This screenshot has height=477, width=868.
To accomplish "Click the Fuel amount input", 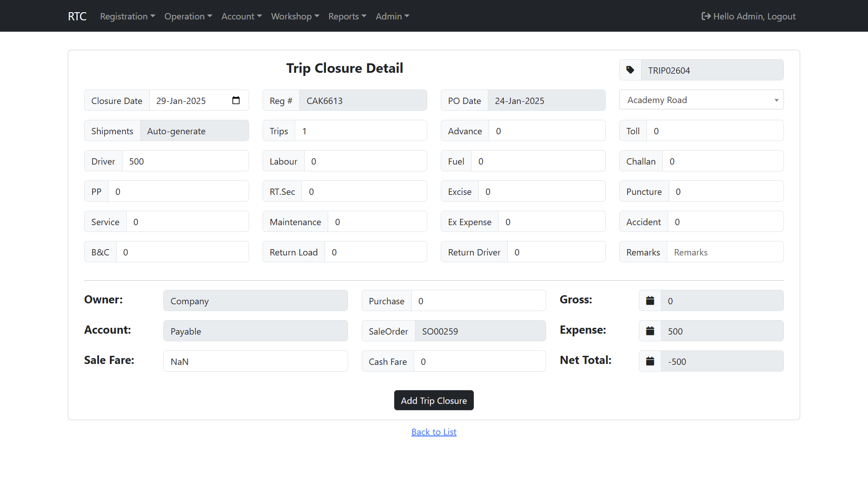I will [538, 161].
